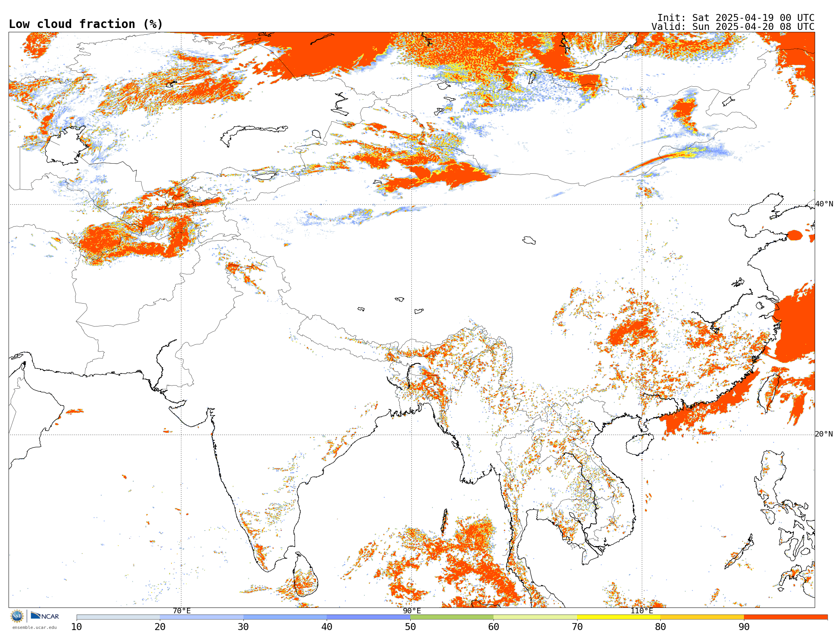Click the 'Low cloud fraction (%)' title
Image resolution: width=840 pixels, height=632 pixels.
click(x=86, y=24)
